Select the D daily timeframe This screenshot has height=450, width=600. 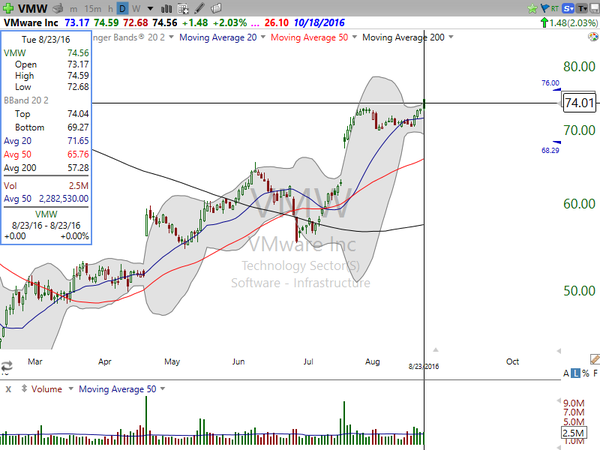(122, 8)
